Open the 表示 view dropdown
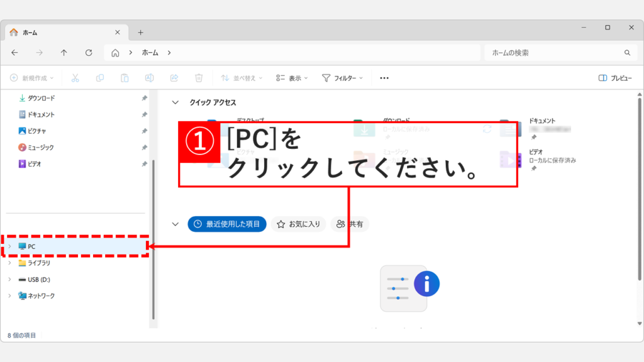 pos(292,78)
